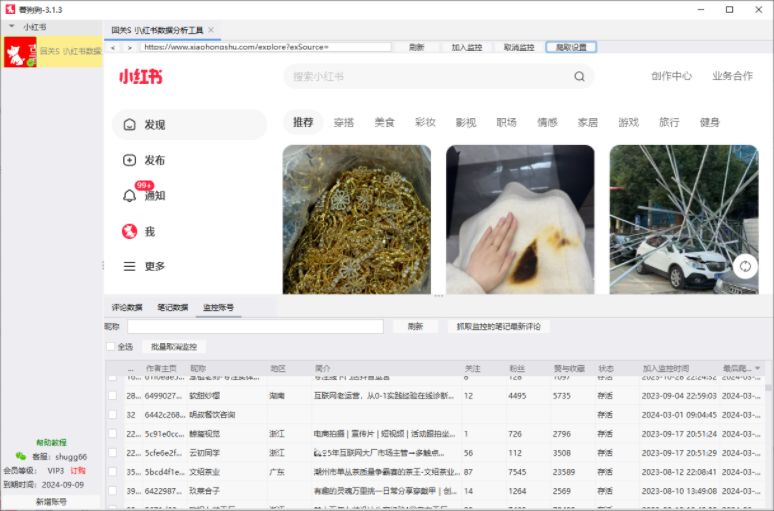Open the 更多 (More) hamburger menu icon

(129, 267)
